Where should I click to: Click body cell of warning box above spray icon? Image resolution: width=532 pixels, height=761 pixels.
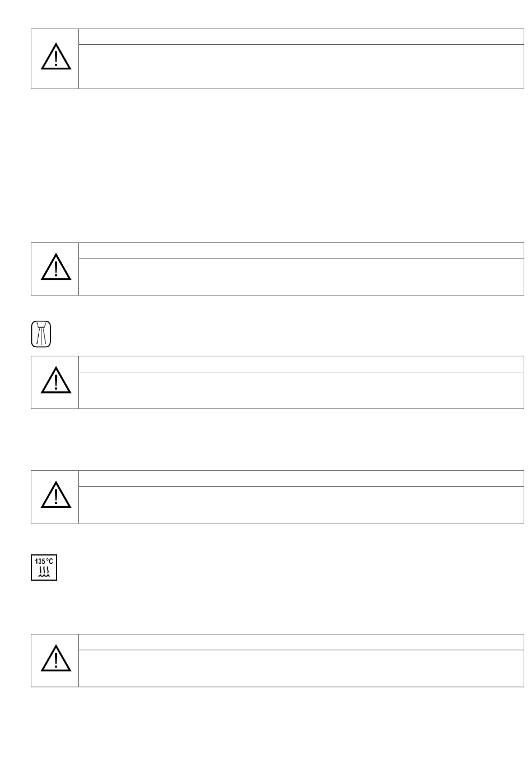pyautogui.click(x=301, y=277)
